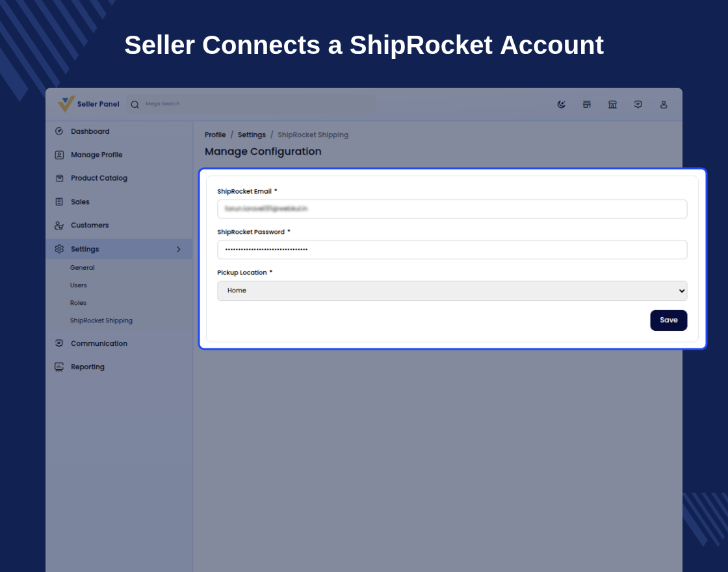
Task: Open the Pickup Location dropdown
Action: [x=452, y=291]
